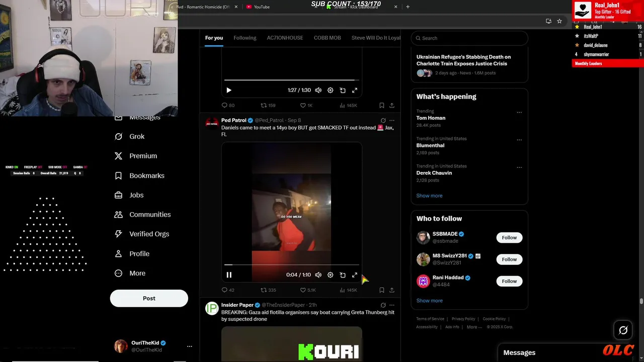
Task: Open Tom Homan trending topic
Action: tap(431, 118)
